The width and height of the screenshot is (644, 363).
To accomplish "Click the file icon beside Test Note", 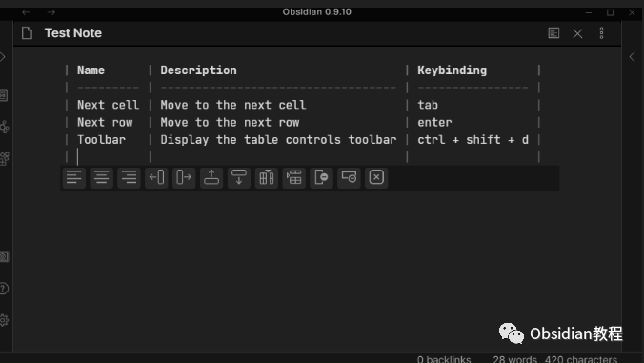I will point(27,32).
